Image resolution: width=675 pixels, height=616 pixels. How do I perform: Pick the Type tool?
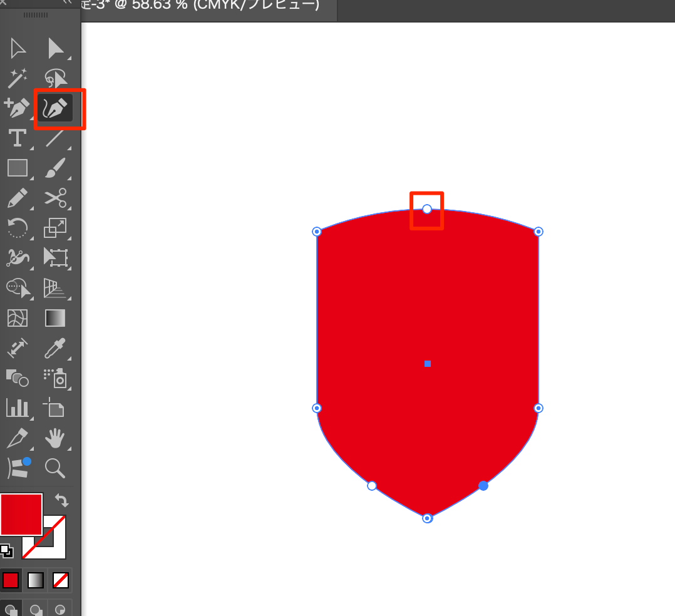point(17,138)
